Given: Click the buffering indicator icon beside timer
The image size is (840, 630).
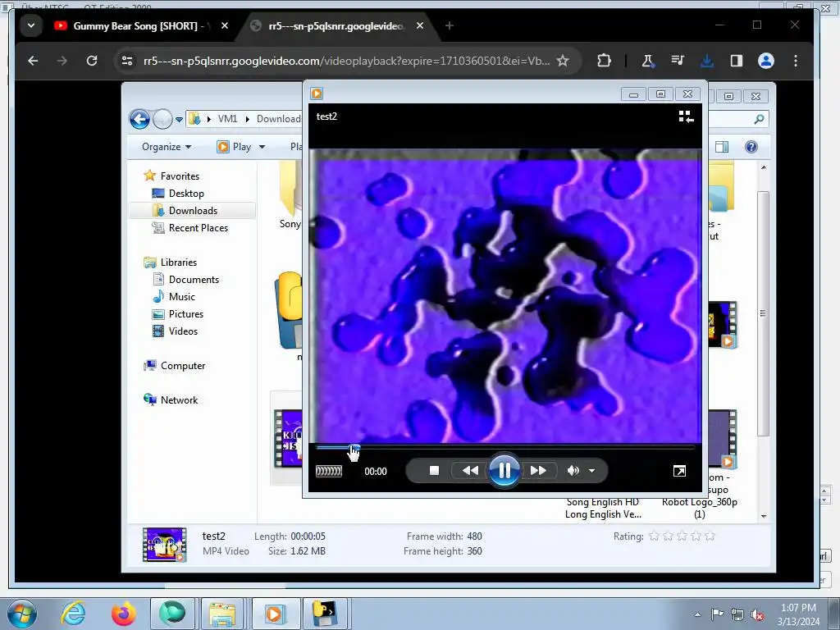Looking at the screenshot, I should (x=329, y=471).
